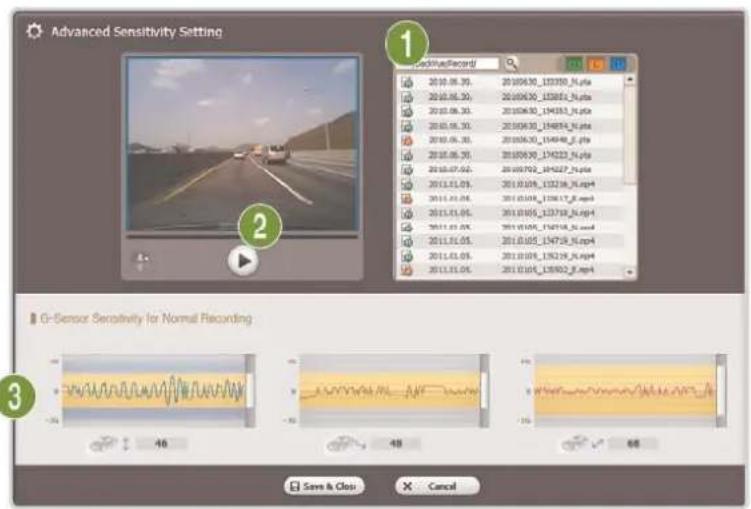Click file name ending 133350_N in the list

[546, 82]
